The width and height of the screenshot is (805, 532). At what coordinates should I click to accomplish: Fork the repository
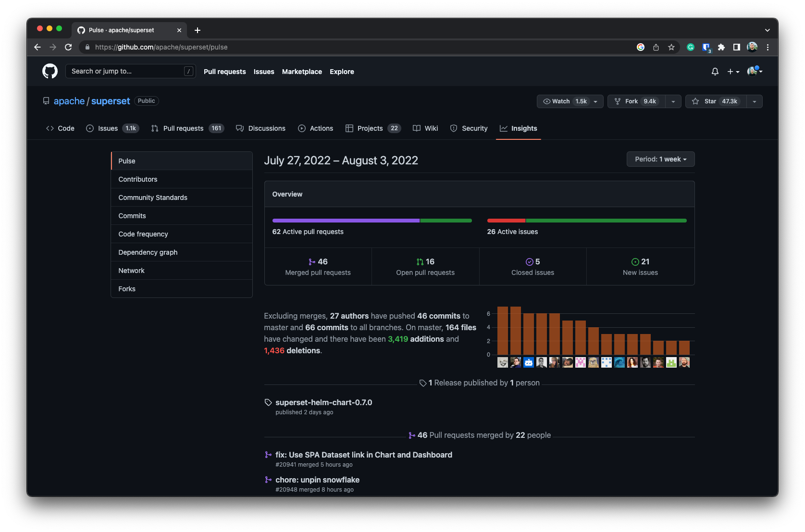coord(636,101)
